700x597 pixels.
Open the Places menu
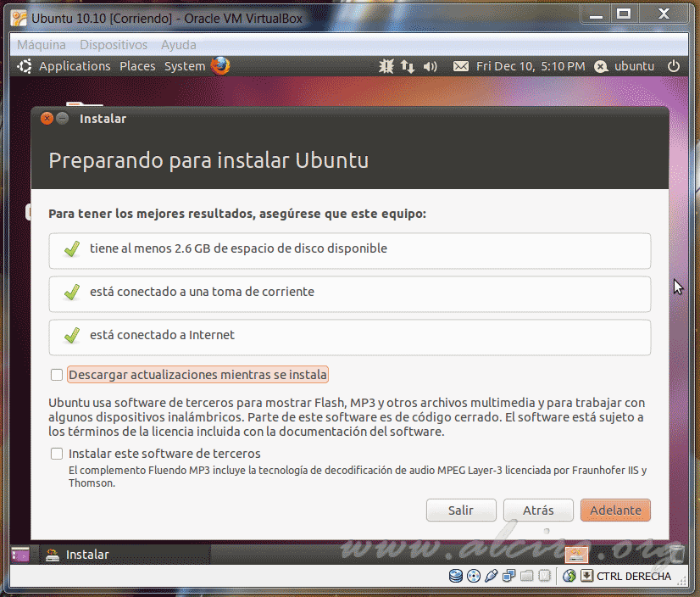(137, 66)
